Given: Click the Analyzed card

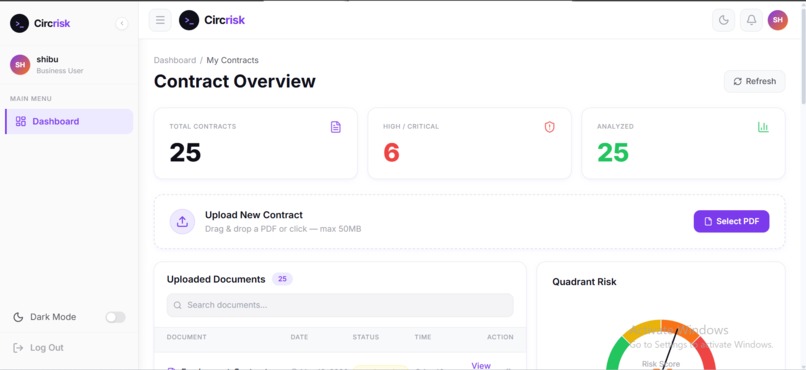Looking at the screenshot, I should click(x=683, y=143).
